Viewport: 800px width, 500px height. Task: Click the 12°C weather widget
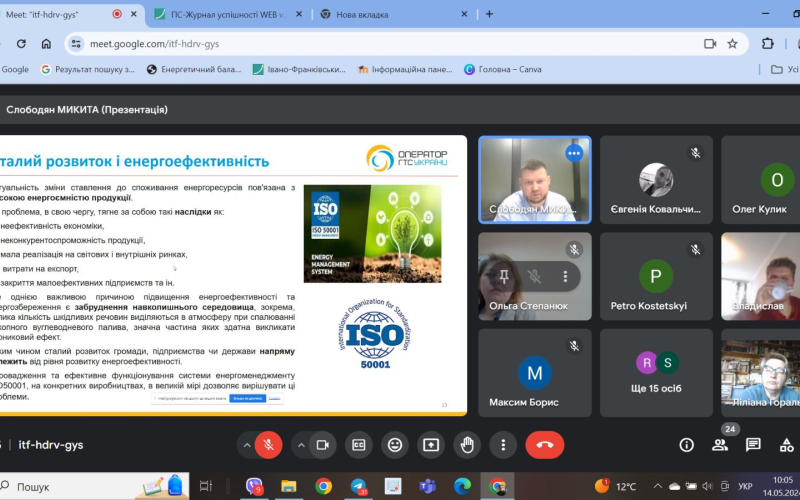point(616,486)
